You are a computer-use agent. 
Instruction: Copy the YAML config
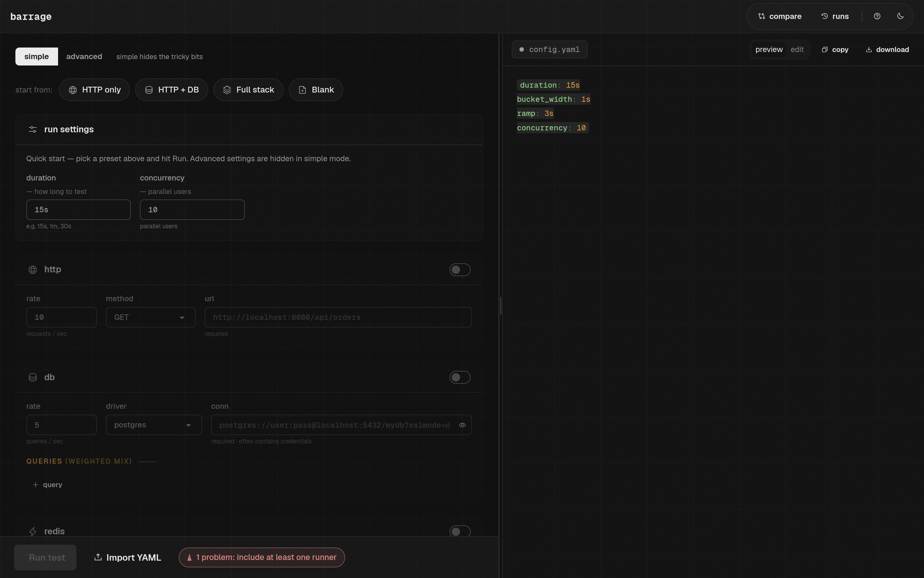pyautogui.click(x=835, y=50)
